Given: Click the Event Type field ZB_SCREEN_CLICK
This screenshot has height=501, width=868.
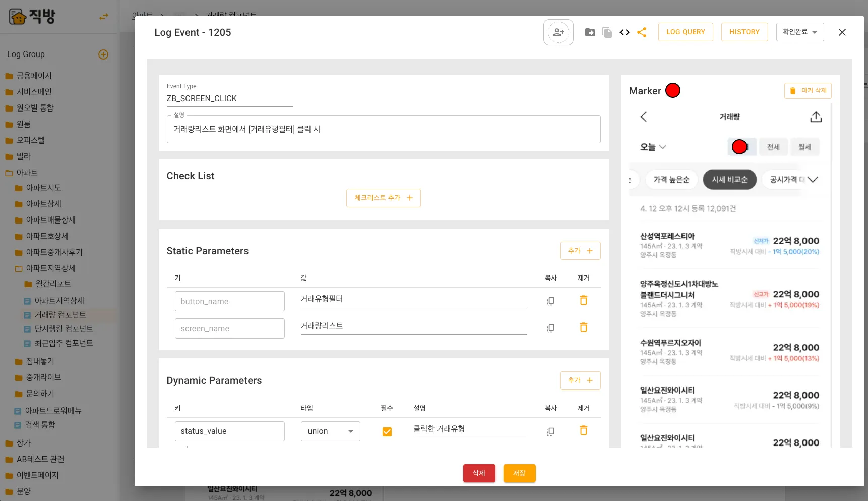Looking at the screenshot, I should (x=230, y=99).
